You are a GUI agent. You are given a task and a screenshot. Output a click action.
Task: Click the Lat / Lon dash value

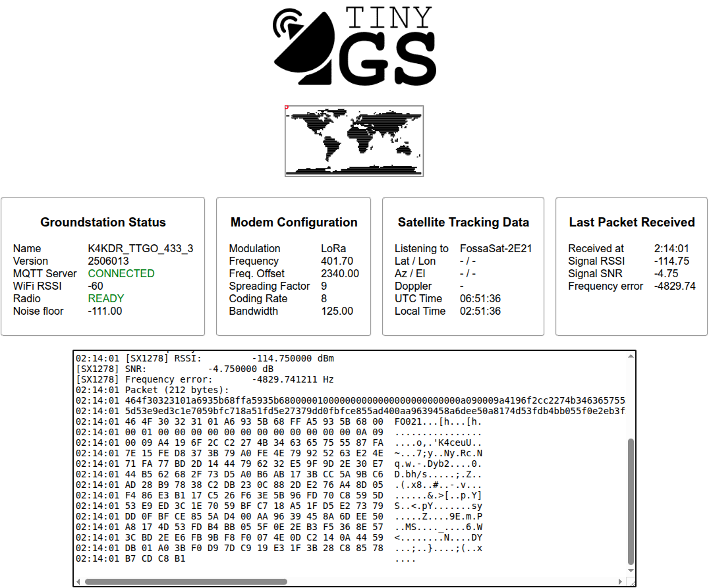tap(468, 261)
